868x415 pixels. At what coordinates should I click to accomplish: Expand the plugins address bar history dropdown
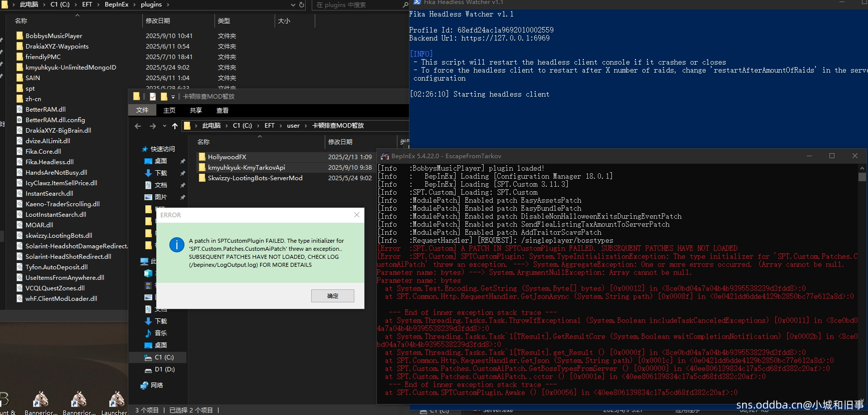coord(293,5)
